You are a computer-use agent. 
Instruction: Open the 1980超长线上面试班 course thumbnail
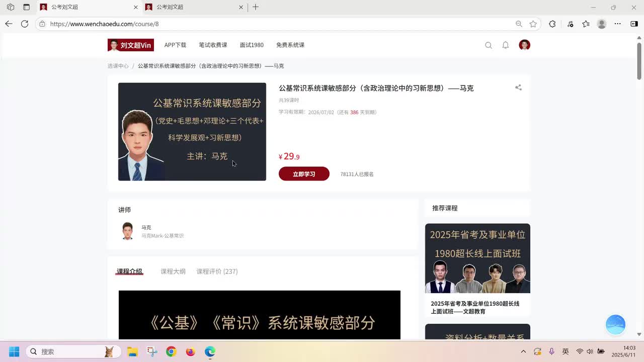[x=477, y=258]
